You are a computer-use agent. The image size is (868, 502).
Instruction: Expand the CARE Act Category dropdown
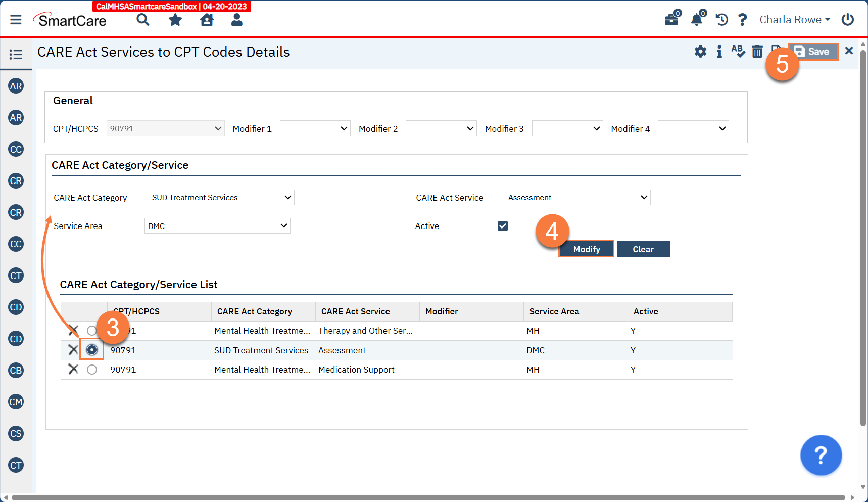point(221,198)
